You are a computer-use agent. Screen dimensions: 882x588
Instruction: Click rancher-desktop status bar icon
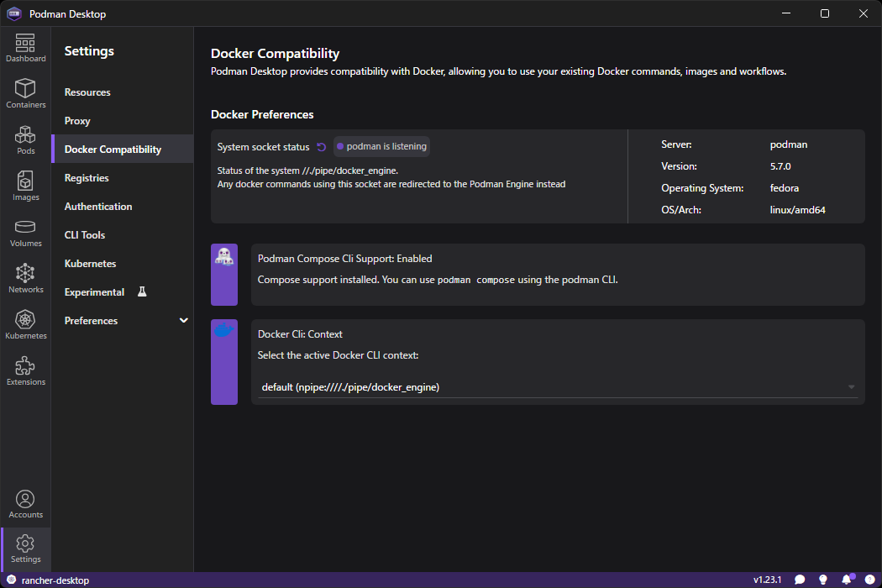pos(11,580)
